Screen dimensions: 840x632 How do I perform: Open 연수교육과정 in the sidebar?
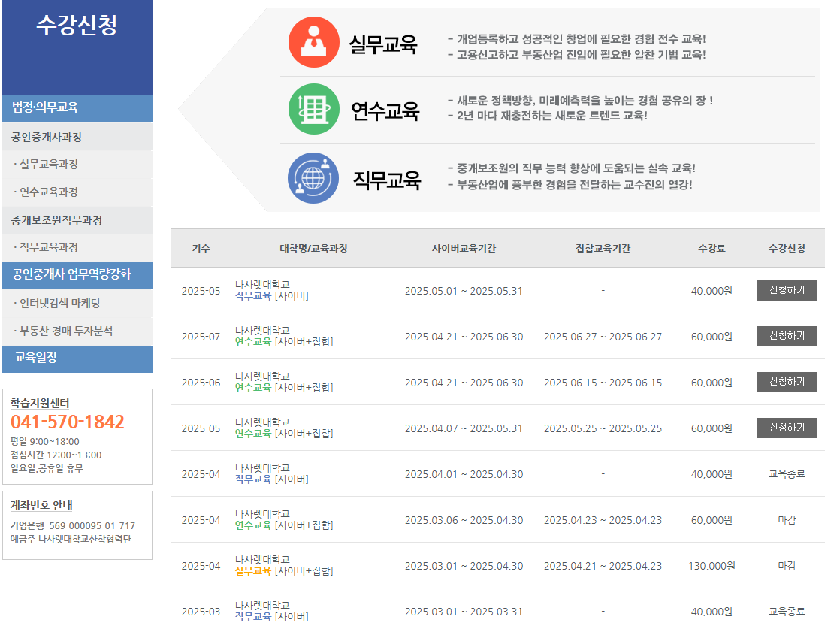point(49,192)
